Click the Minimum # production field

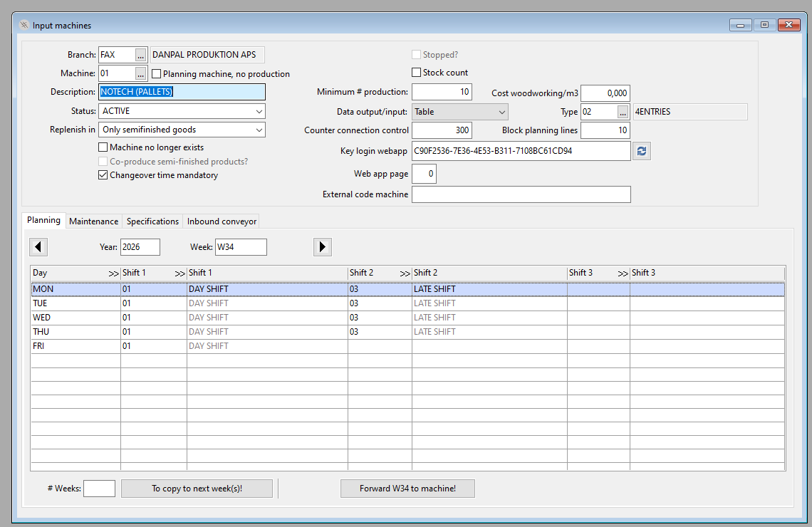pos(442,92)
